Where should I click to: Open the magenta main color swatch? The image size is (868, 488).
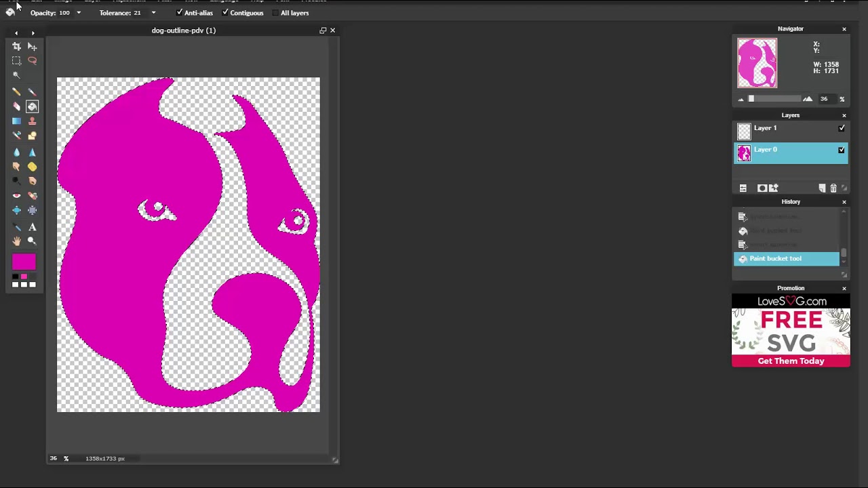(x=24, y=262)
